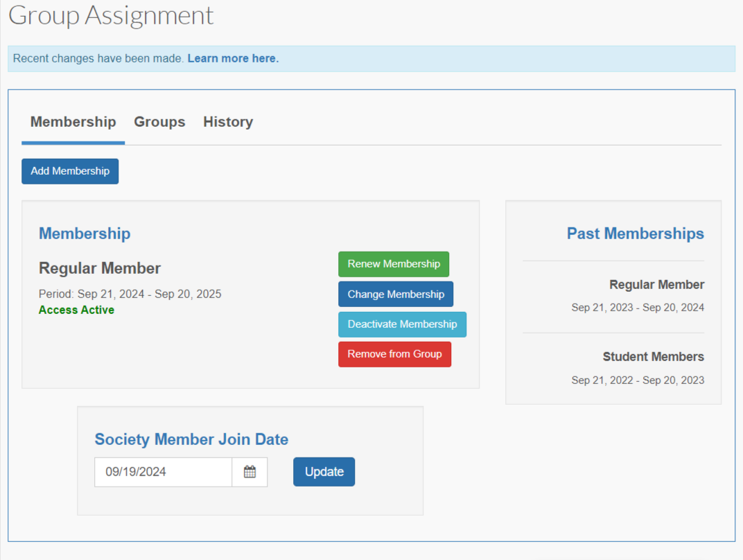Viewport: 743px width, 560px height.
Task: Click the Past Memberships heading
Action: point(636,234)
